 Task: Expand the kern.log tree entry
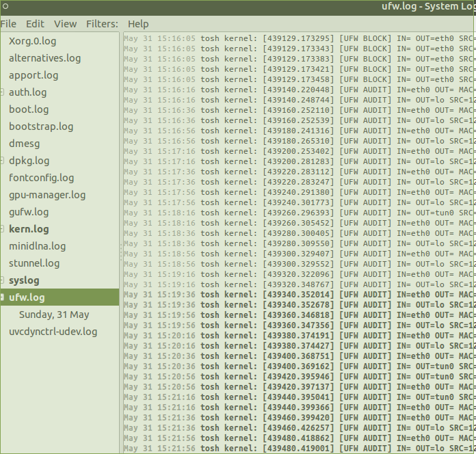[2, 229]
